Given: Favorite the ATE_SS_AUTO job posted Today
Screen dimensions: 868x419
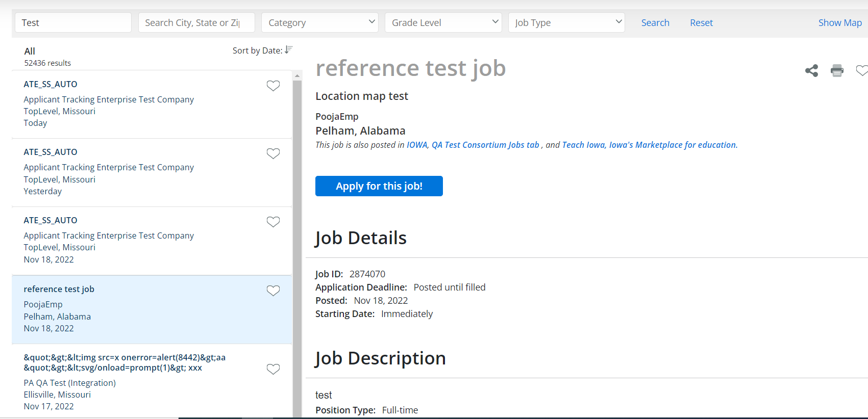Looking at the screenshot, I should point(273,86).
